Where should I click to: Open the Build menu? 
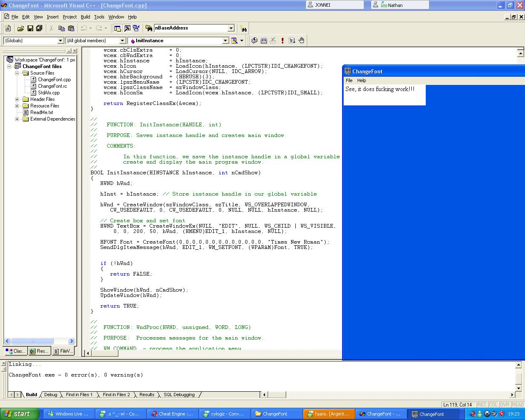(85, 17)
